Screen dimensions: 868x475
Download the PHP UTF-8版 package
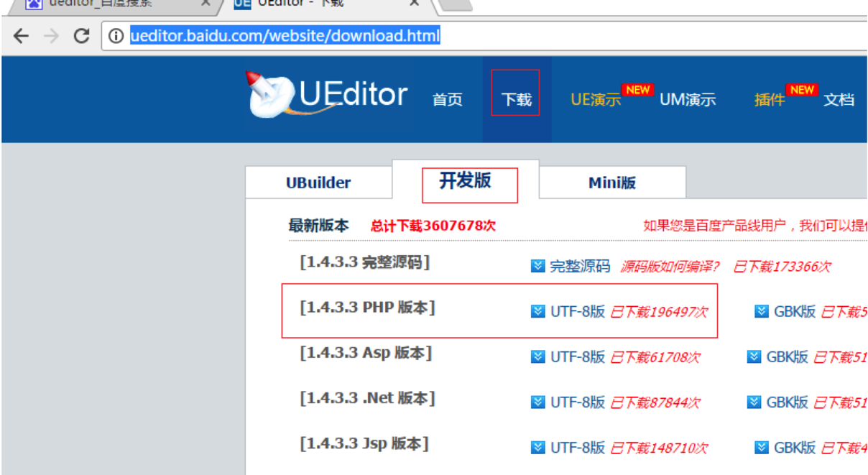pos(578,311)
